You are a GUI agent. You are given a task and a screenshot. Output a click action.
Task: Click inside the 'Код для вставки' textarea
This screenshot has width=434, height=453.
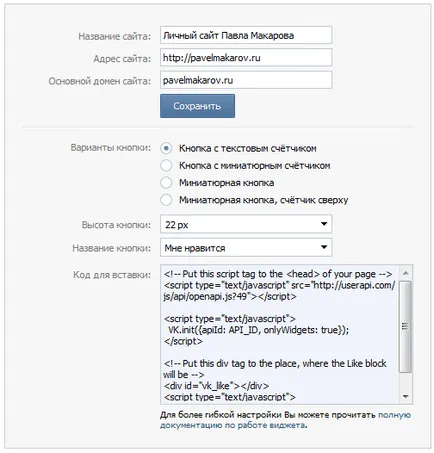pyautogui.click(x=279, y=335)
